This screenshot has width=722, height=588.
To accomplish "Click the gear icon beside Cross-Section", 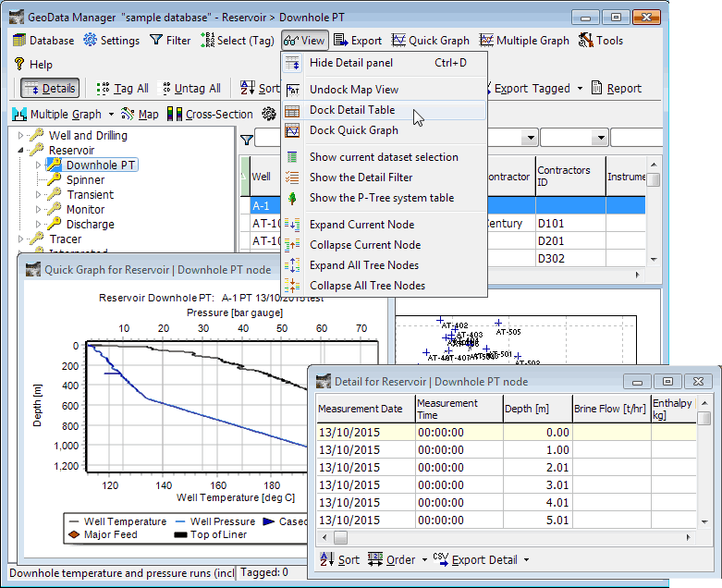I will point(269,114).
